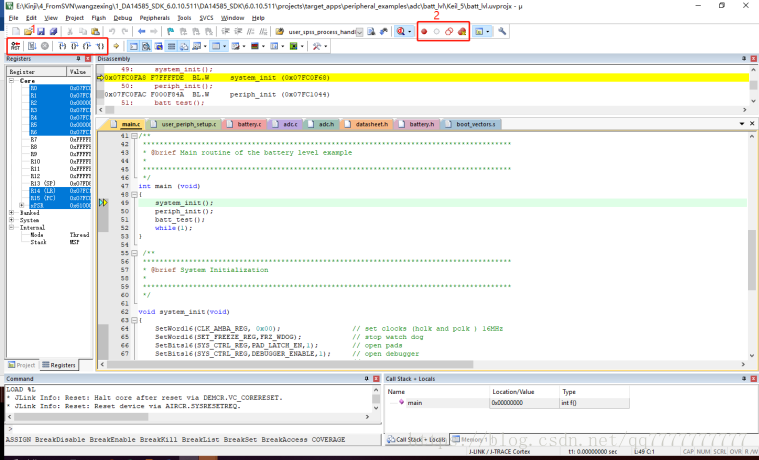
Task: Switch to the battery.c tab
Action: click(x=244, y=124)
